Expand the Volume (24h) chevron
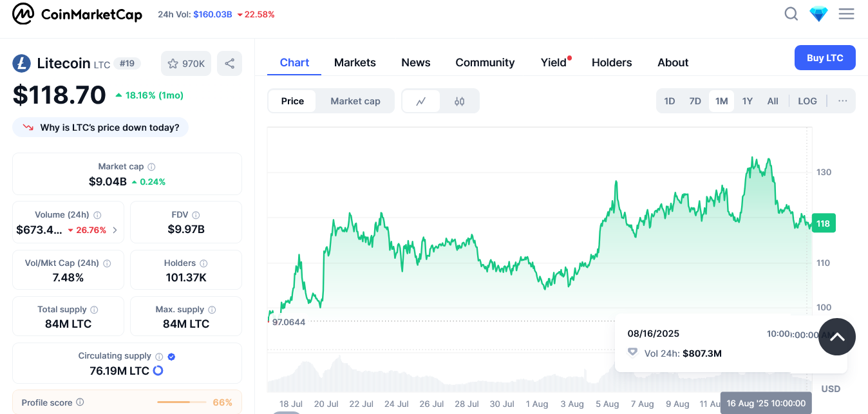The image size is (868, 414). click(115, 230)
